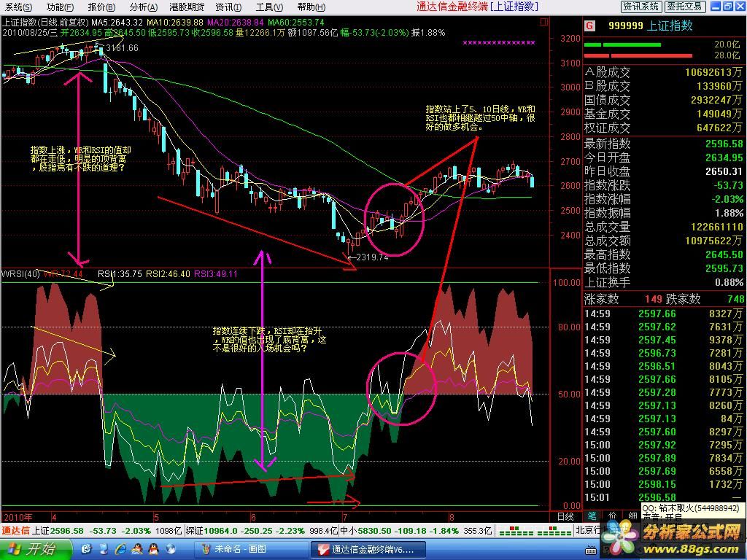Viewport: 747px width, 560px height.
Task: Click the 3181.66 high price marker
Action: pos(123,48)
